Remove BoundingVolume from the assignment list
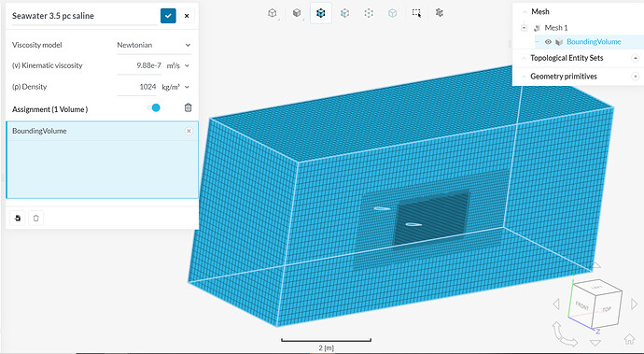The image size is (644, 354). 189,131
